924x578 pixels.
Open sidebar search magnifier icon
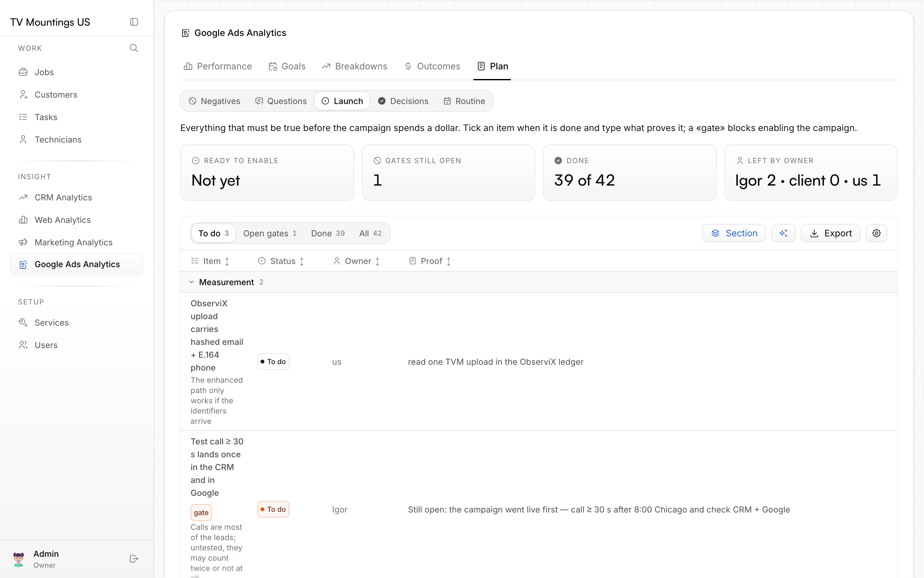tap(134, 48)
